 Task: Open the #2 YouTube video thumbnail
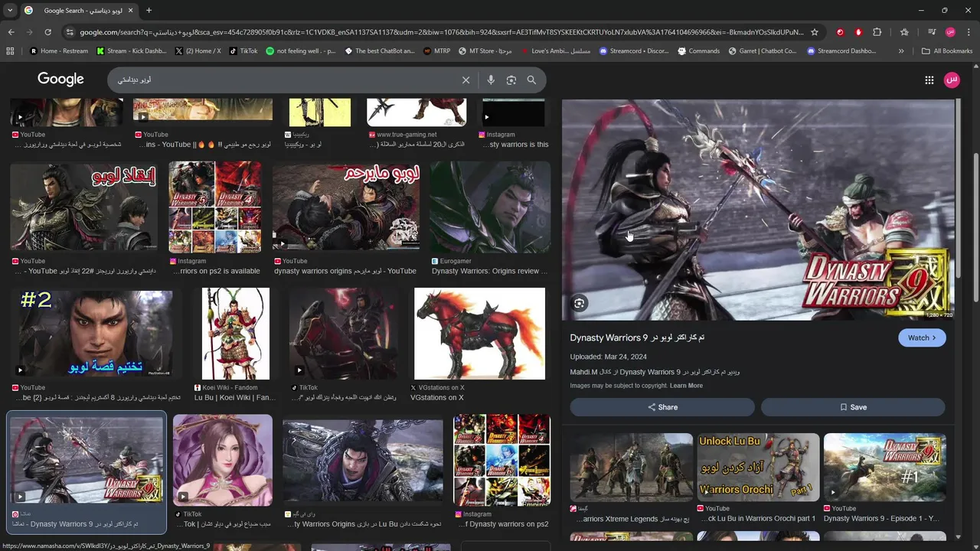pyautogui.click(x=96, y=334)
